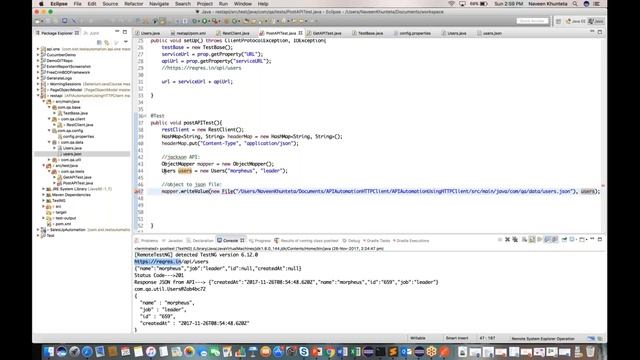Open the Window menu

(x=242, y=4)
